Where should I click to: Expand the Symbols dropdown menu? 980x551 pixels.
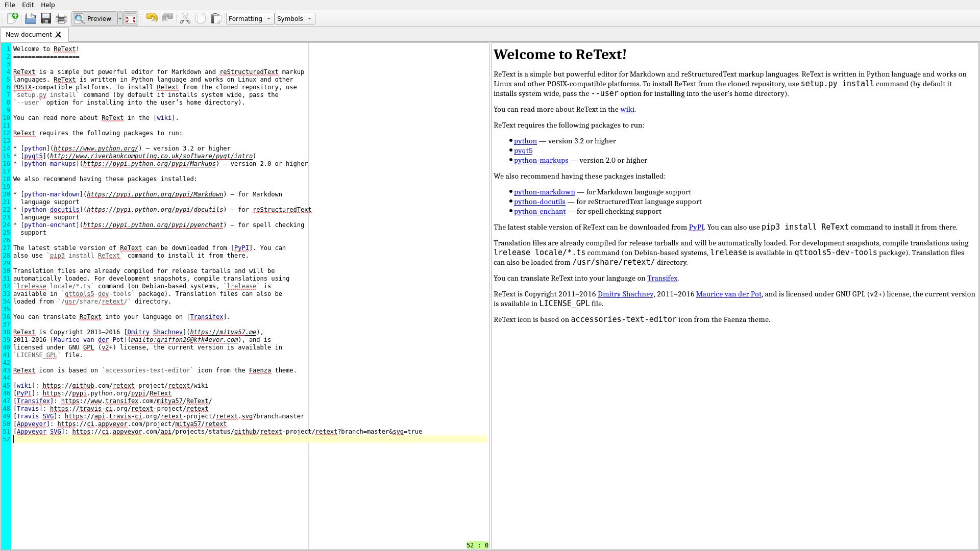293,18
